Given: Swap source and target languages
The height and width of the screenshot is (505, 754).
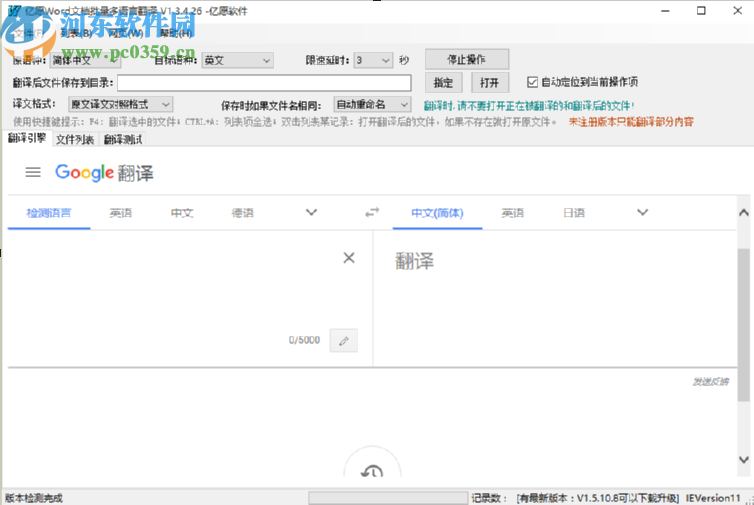Looking at the screenshot, I should point(372,212).
